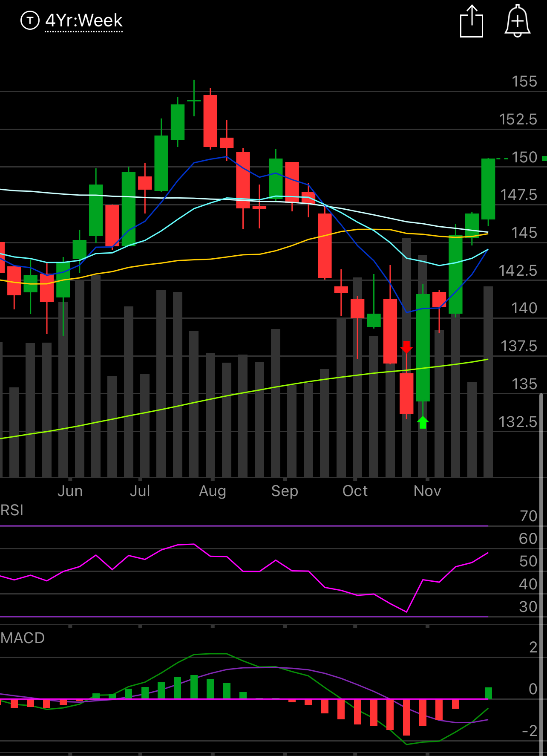Select the tall red early-August candle
The image size is (547, 756).
(x=210, y=121)
